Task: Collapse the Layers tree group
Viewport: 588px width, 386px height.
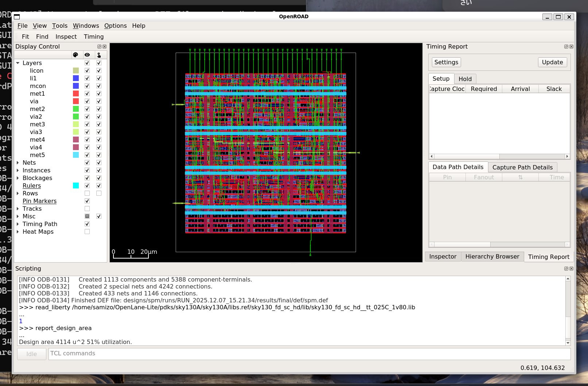Action: 18,63
